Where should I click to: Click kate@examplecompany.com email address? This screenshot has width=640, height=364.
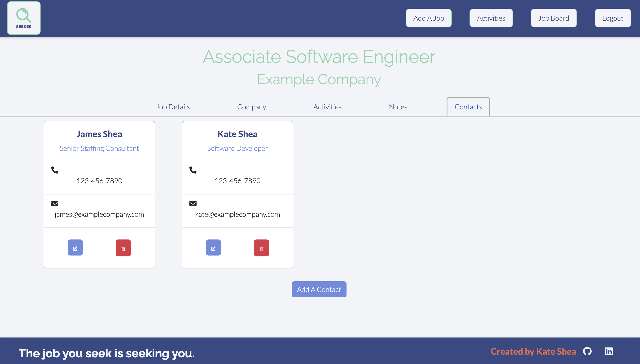point(238,214)
